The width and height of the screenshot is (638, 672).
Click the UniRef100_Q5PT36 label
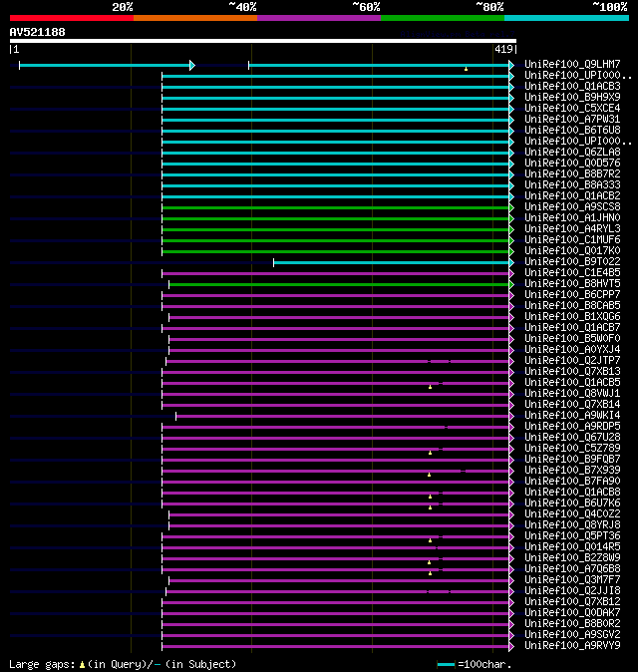(572, 536)
